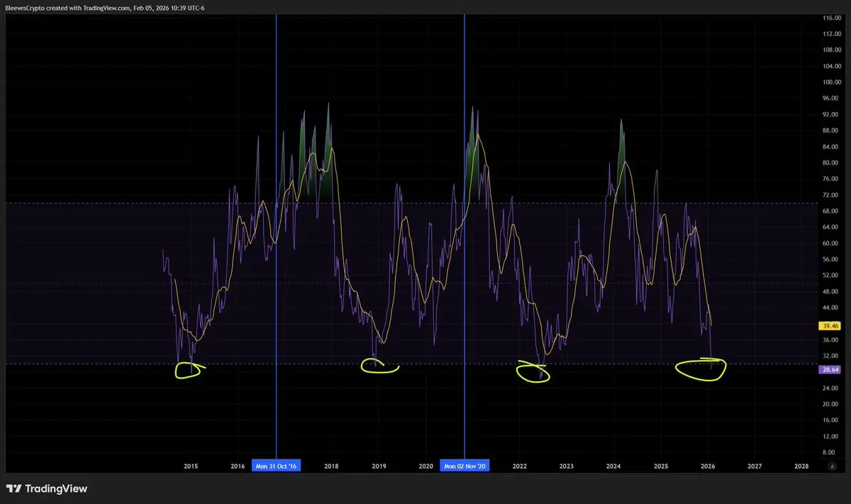Click the 32.00 price scale label
The width and height of the screenshot is (851, 504).
click(x=831, y=356)
